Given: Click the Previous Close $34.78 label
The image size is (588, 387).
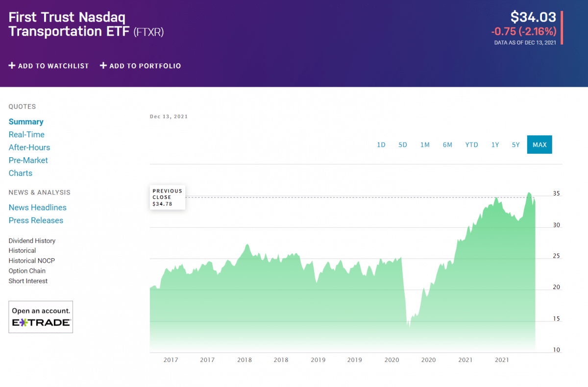Looking at the screenshot, I should point(168,197).
